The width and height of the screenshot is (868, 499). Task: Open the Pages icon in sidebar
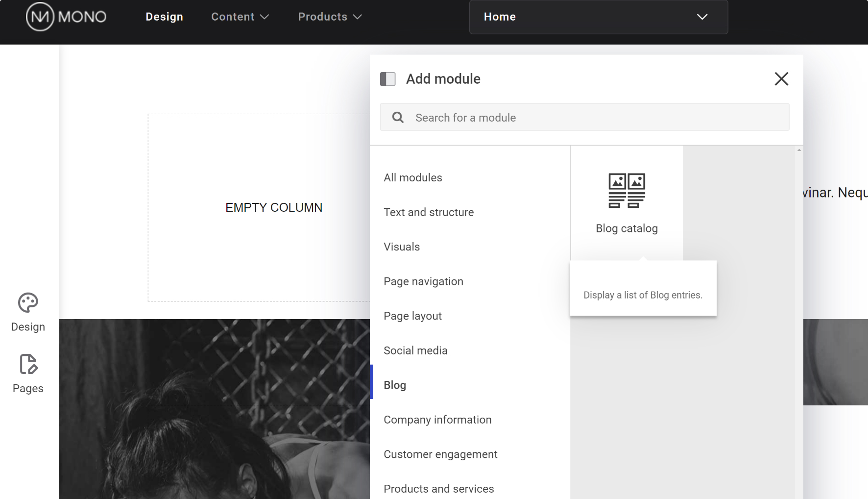click(x=28, y=364)
